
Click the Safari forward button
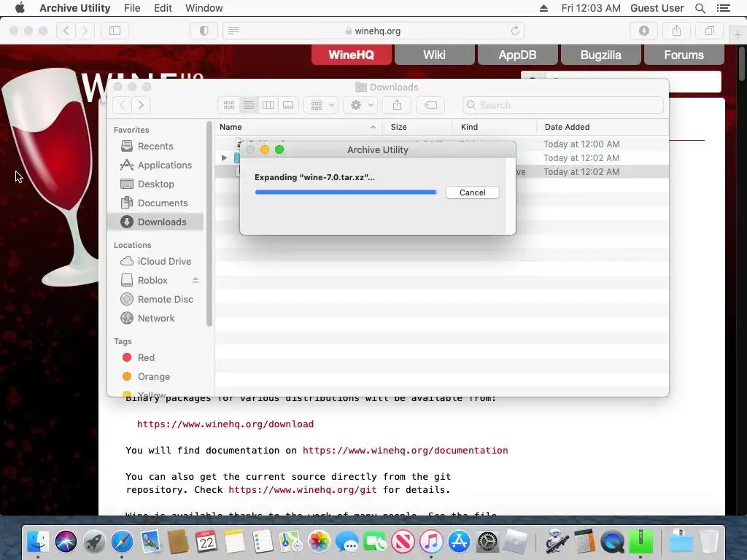pyautogui.click(x=85, y=31)
